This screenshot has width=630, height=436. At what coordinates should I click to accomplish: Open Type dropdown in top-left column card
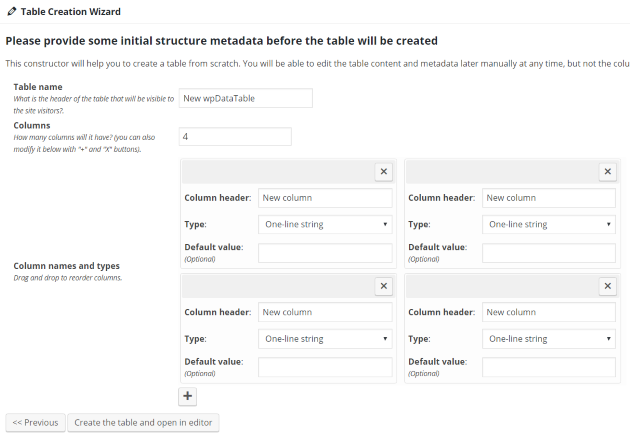click(325, 224)
